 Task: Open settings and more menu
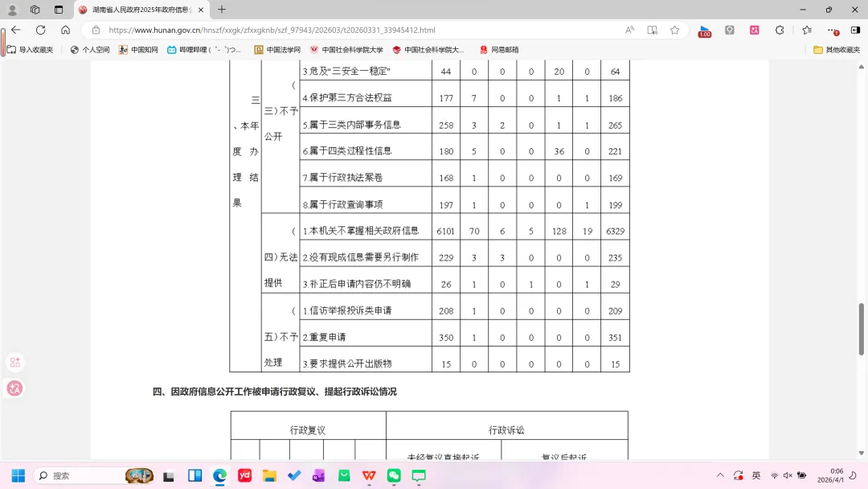click(832, 30)
